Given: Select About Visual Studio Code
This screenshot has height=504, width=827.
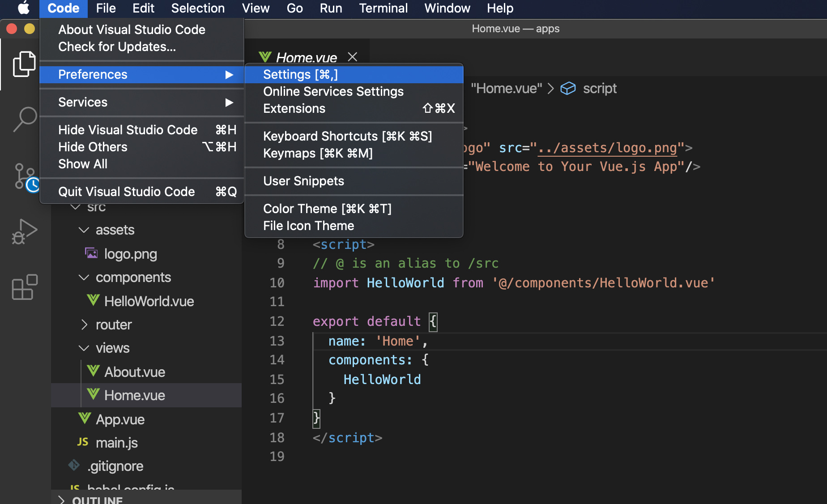Looking at the screenshot, I should [x=142, y=30].
